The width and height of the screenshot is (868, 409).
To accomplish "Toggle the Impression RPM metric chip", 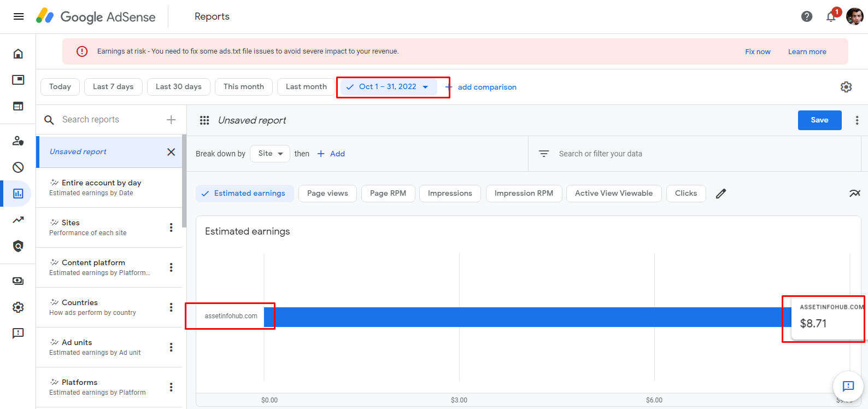I will tap(524, 194).
